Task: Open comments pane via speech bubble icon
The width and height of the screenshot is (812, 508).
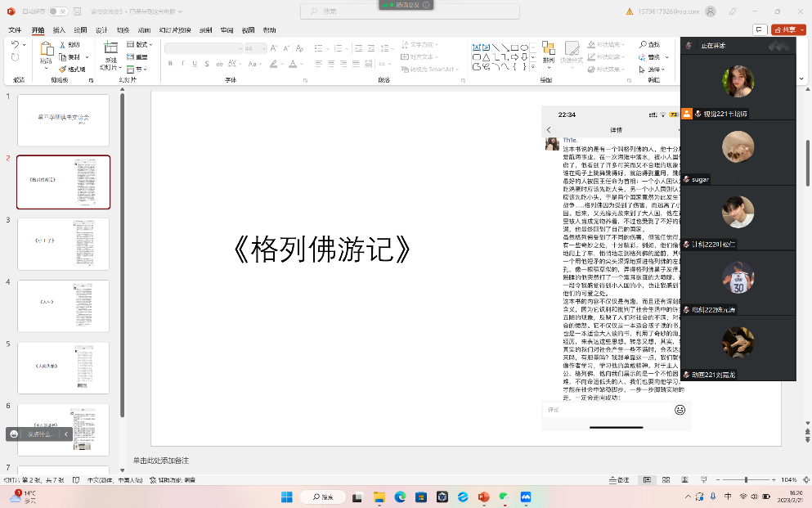Action: coord(759,29)
